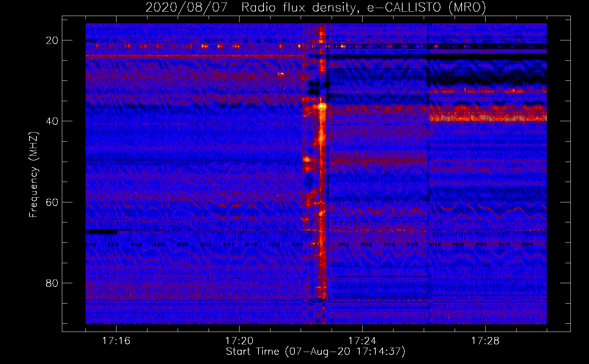Click the time tick label '17:28'

tap(485, 341)
